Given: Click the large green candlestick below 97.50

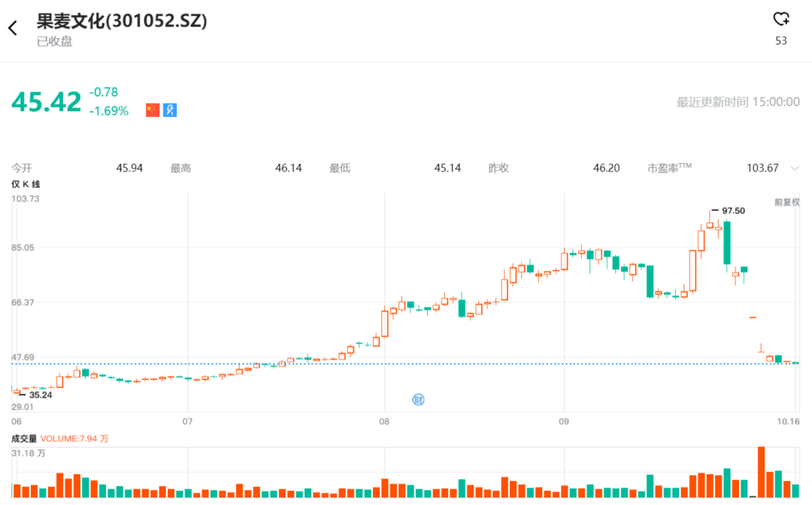Looking at the screenshot, I should [x=727, y=242].
